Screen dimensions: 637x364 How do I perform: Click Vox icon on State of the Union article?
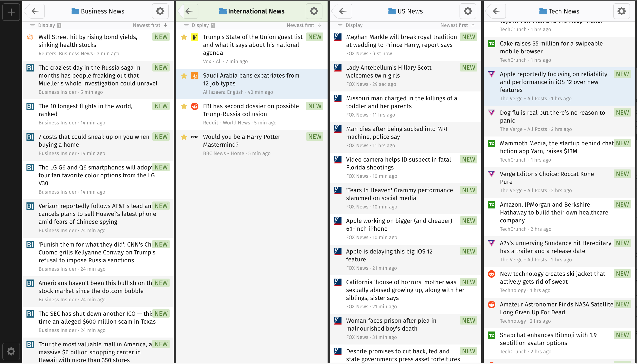click(195, 37)
